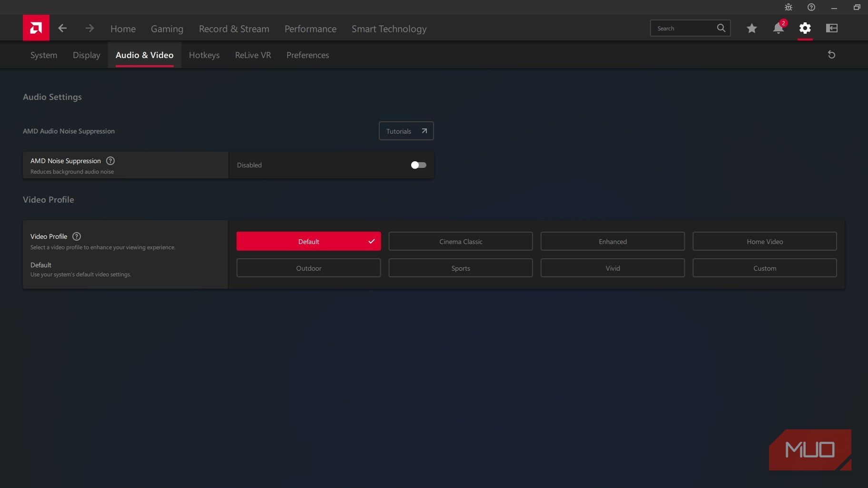The width and height of the screenshot is (868, 488).
Task: Open the help question mark icon
Action: 811,7
